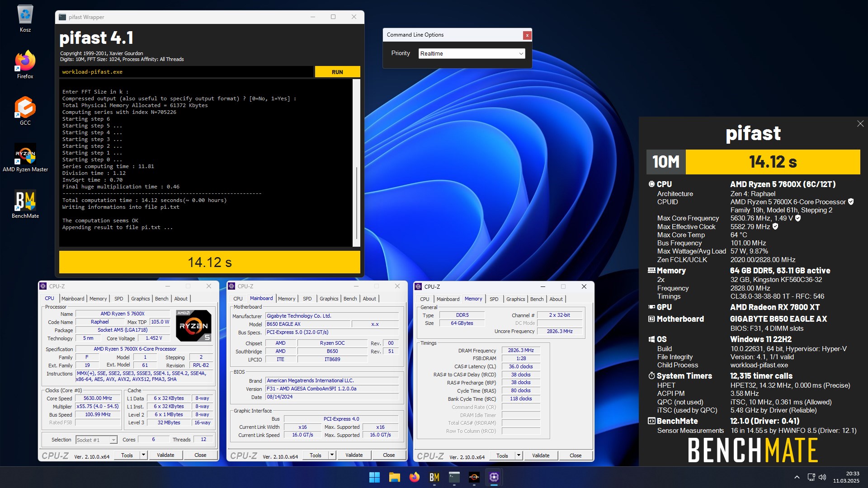Click the 14.12 s result bar in pifast
Screen dimensions: 868x488
(210, 262)
